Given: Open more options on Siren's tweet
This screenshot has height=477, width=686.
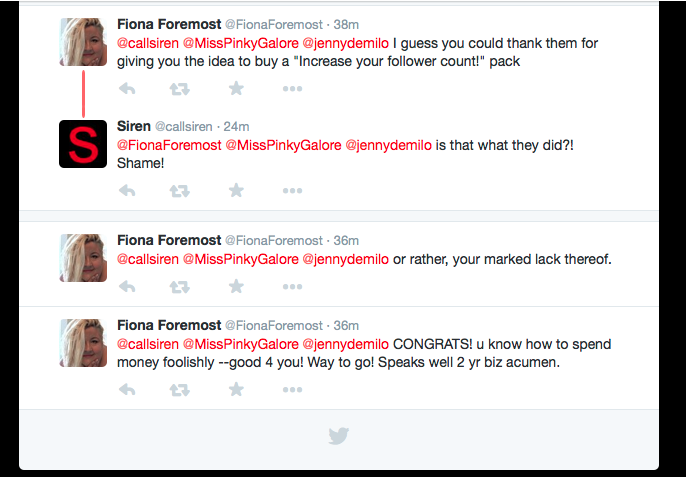Looking at the screenshot, I should click(292, 191).
